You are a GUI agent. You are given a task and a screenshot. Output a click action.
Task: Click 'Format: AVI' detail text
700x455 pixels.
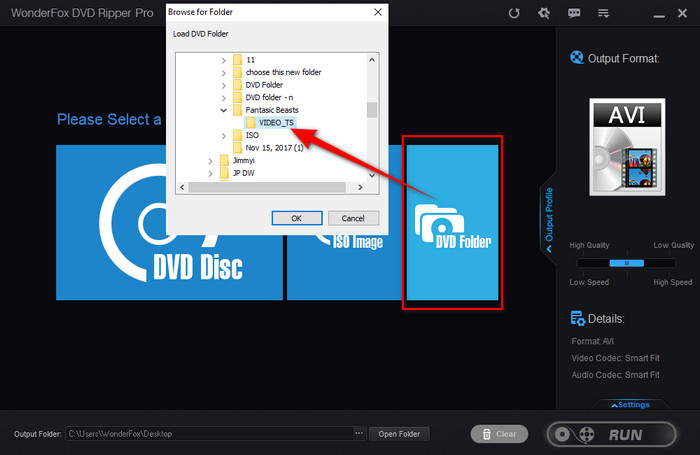click(592, 341)
